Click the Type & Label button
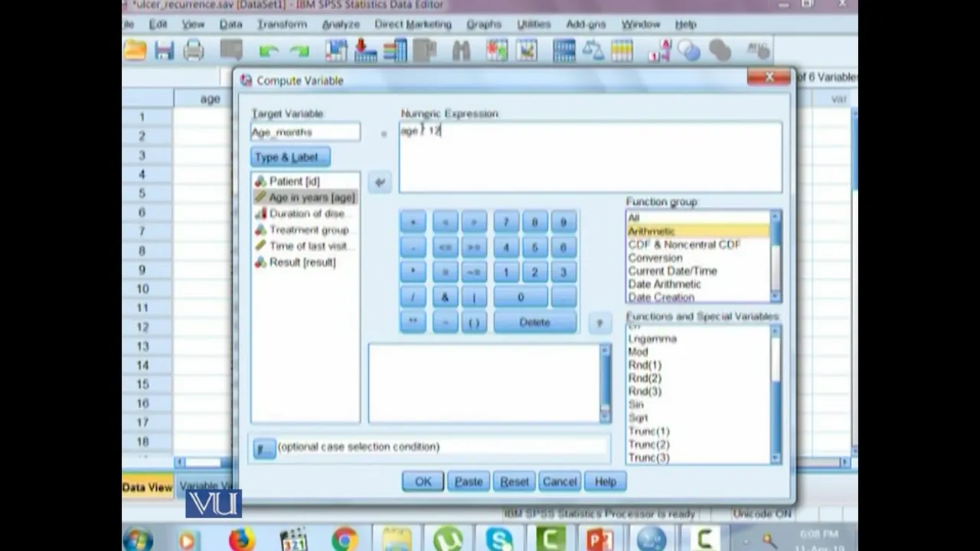 (x=290, y=157)
